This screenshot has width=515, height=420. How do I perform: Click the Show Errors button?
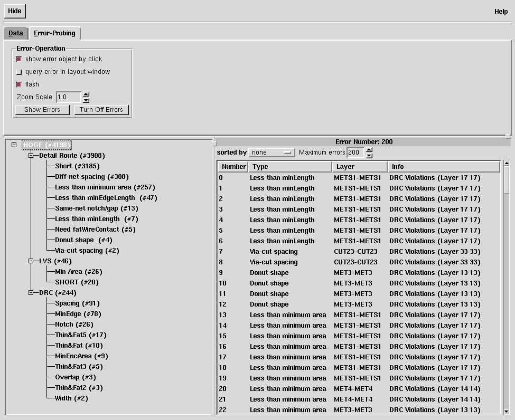click(x=42, y=110)
